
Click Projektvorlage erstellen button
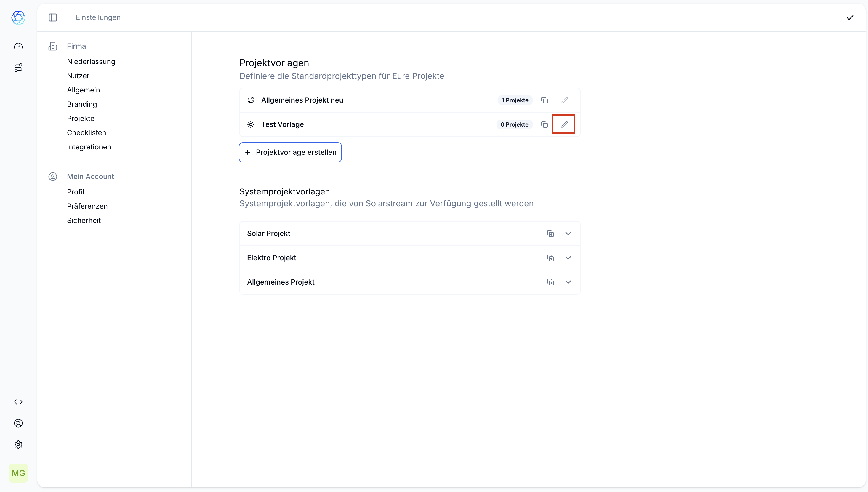pyautogui.click(x=290, y=152)
